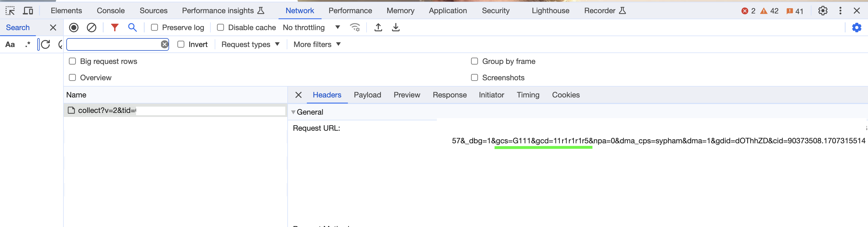Open the No throttling dropdown
Screen dimensions: 868x227
point(311,28)
